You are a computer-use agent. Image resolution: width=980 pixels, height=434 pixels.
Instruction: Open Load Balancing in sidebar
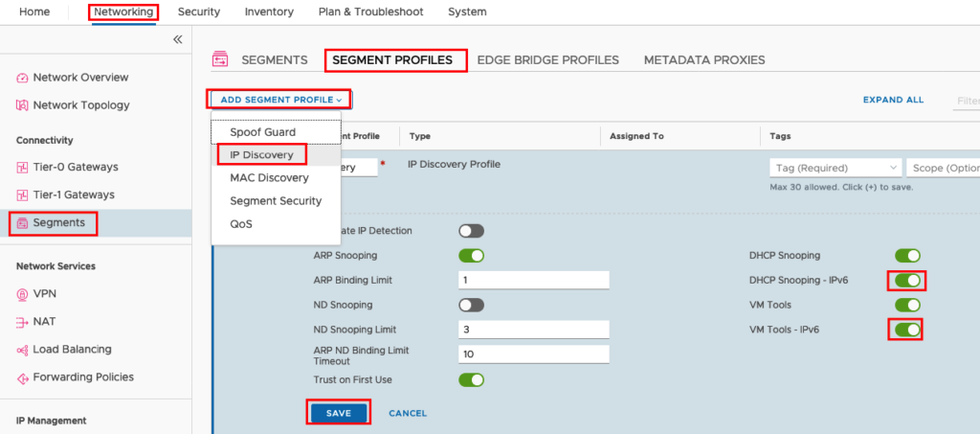(72, 349)
